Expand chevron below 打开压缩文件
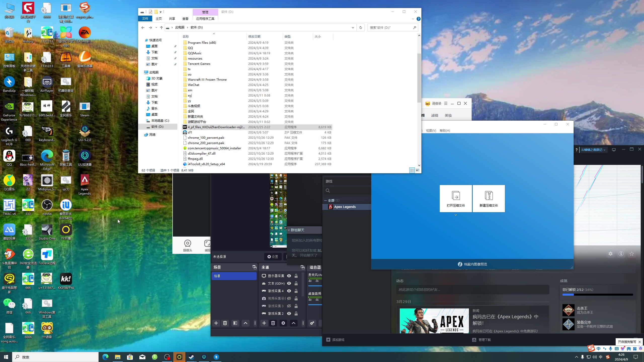Viewport: 644px width, 362px height. pos(456,215)
